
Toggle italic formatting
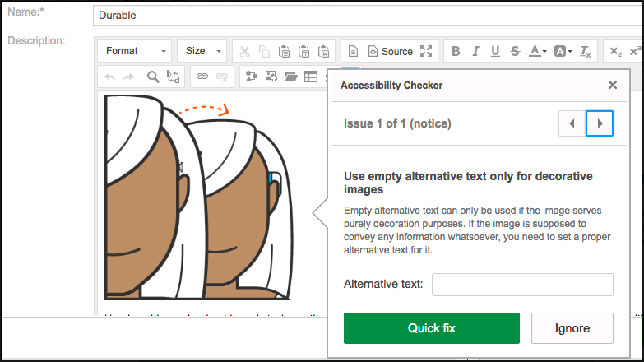pyautogui.click(x=476, y=51)
